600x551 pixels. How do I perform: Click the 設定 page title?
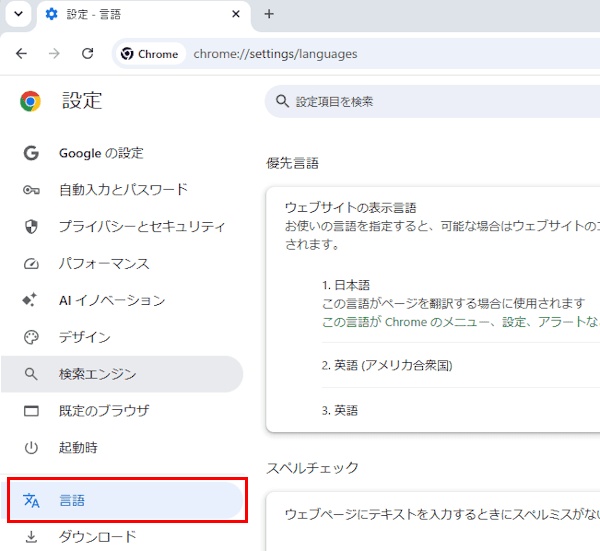(82, 101)
